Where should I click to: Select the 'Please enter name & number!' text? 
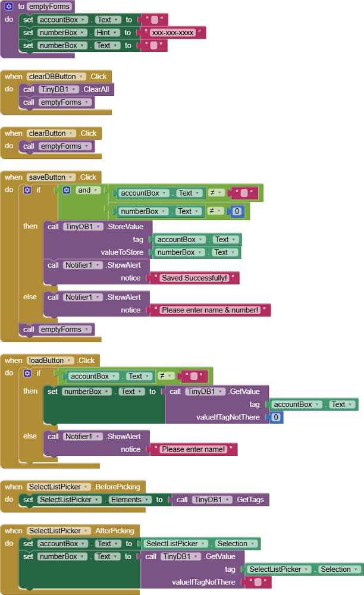coord(211,310)
